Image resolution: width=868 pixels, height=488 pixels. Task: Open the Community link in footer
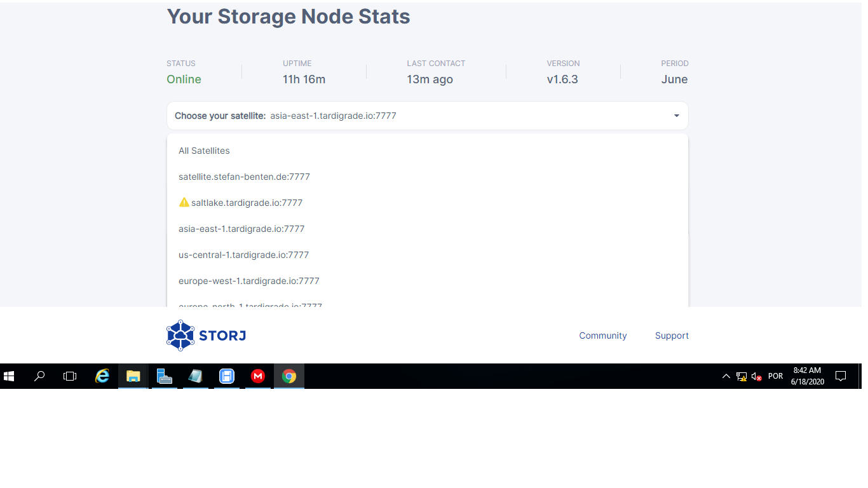(x=602, y=335)
